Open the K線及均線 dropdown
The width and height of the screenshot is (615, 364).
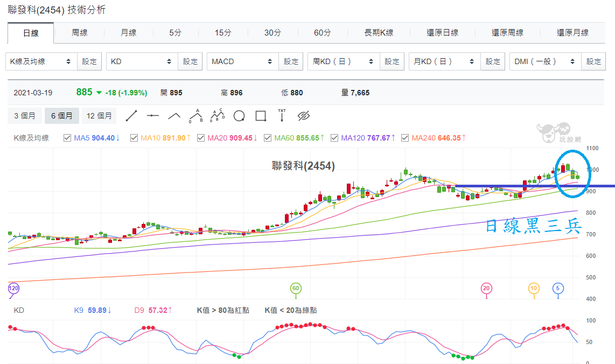pos(41,61)
